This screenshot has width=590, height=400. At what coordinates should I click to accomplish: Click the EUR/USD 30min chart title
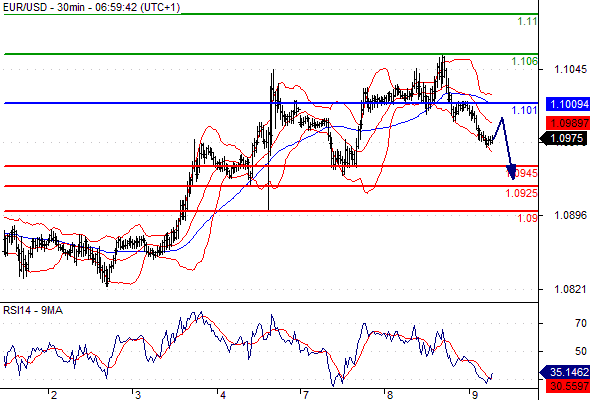coord(91,7)
